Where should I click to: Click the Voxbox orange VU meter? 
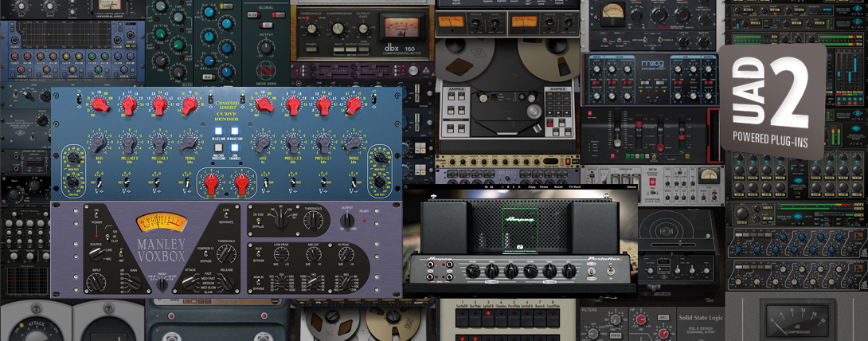click(x=162, y=222)
